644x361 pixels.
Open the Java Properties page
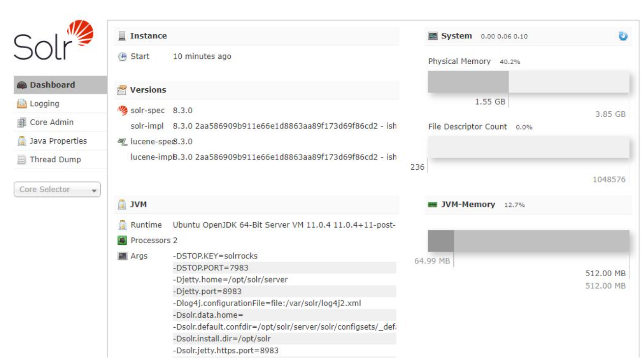click(58, 141)
